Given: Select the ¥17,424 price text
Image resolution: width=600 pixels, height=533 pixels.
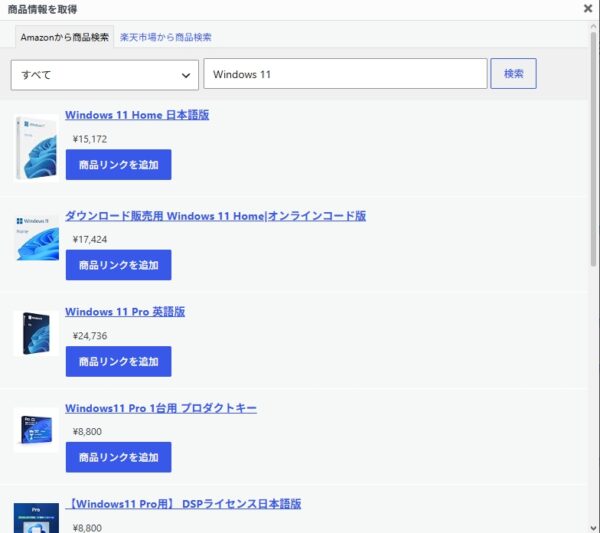Looking at the screenshot, I should [90, 240].
